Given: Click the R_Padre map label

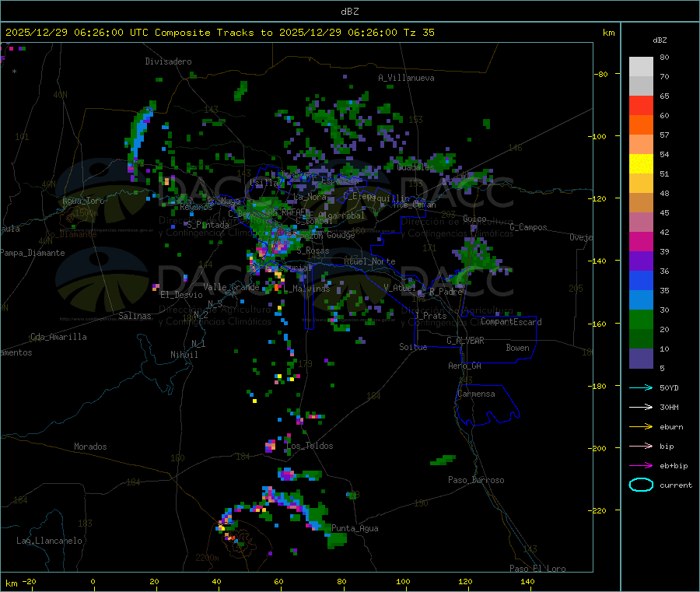Looking at the screenshot, I should pos(446,292).
